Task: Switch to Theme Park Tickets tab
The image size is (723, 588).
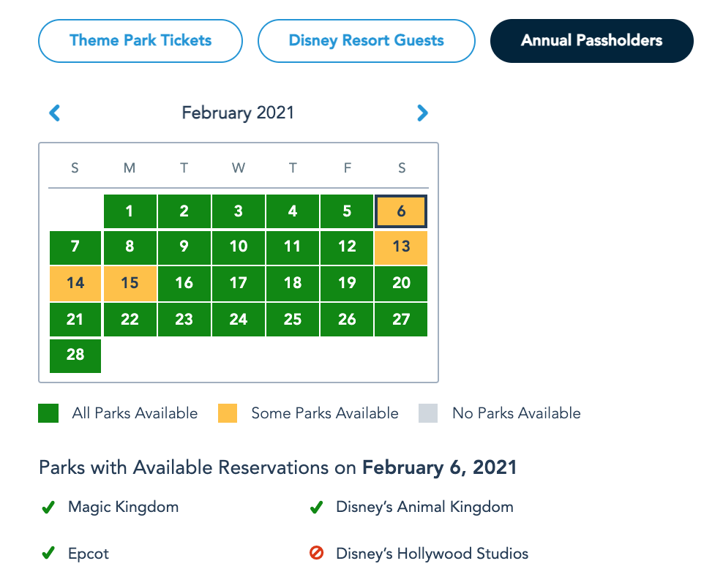Action: tap(140, 40)
